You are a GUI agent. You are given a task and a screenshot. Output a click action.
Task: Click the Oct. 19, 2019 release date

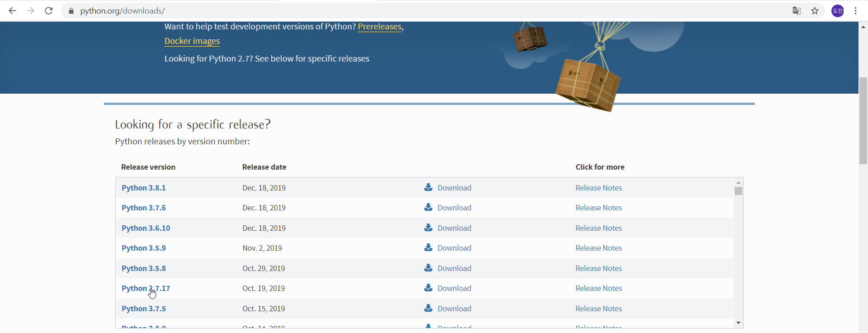pos(264,288)
